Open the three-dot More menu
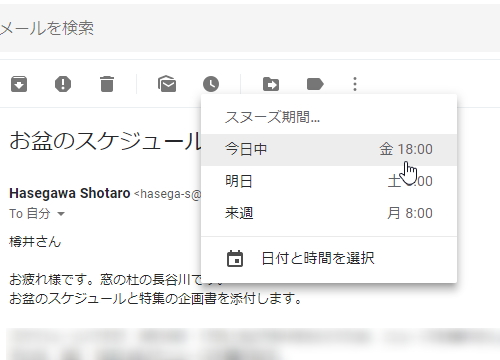The width and height of the screenshot is (500, 360). (355, 84)
